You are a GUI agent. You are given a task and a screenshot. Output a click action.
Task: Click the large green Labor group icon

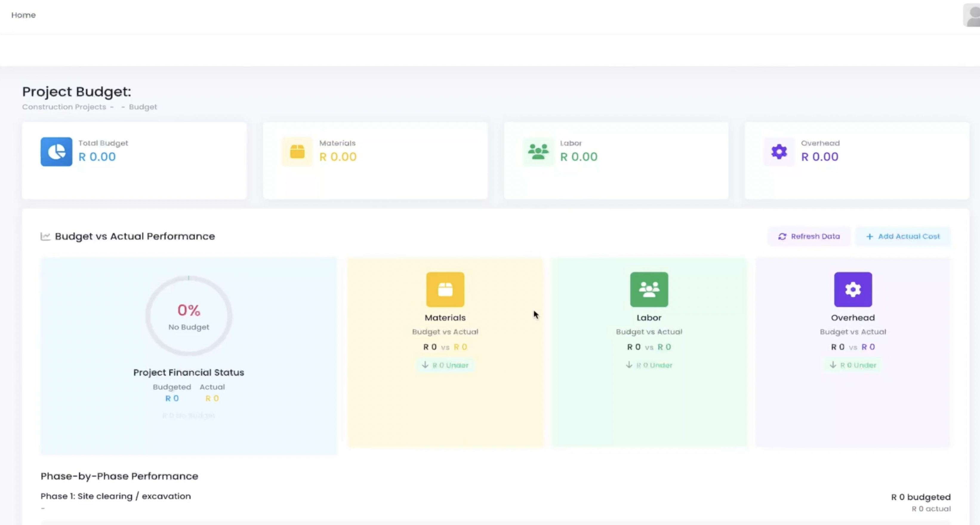pos(649,289)
